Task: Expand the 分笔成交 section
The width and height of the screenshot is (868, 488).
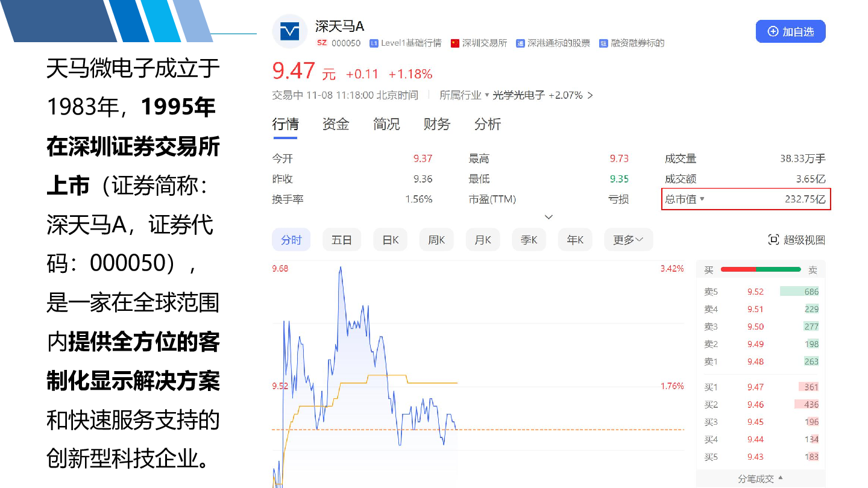Action: click(x=761, y=479)
